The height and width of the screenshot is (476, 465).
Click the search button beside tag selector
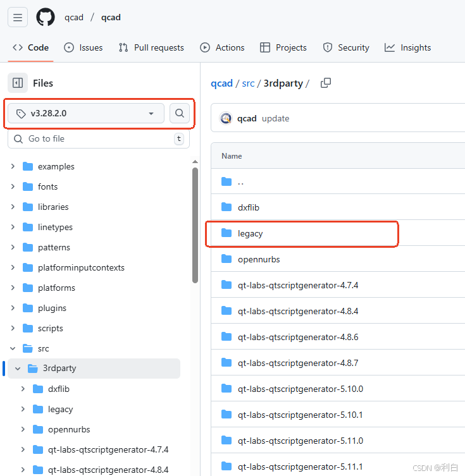tap(180, 113)
